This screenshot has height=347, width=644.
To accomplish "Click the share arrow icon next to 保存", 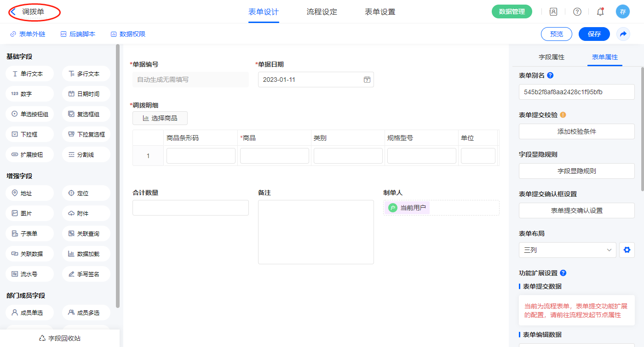I will click(623, 34).
